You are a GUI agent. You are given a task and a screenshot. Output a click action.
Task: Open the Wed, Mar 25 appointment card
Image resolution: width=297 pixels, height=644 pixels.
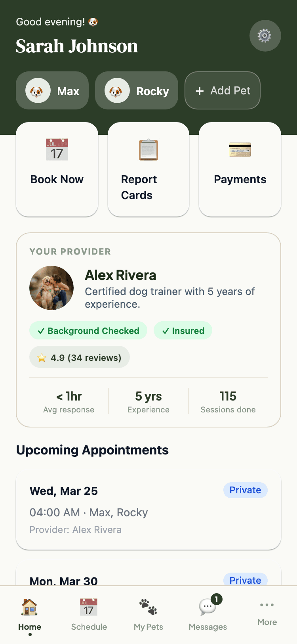click(148, 510)
